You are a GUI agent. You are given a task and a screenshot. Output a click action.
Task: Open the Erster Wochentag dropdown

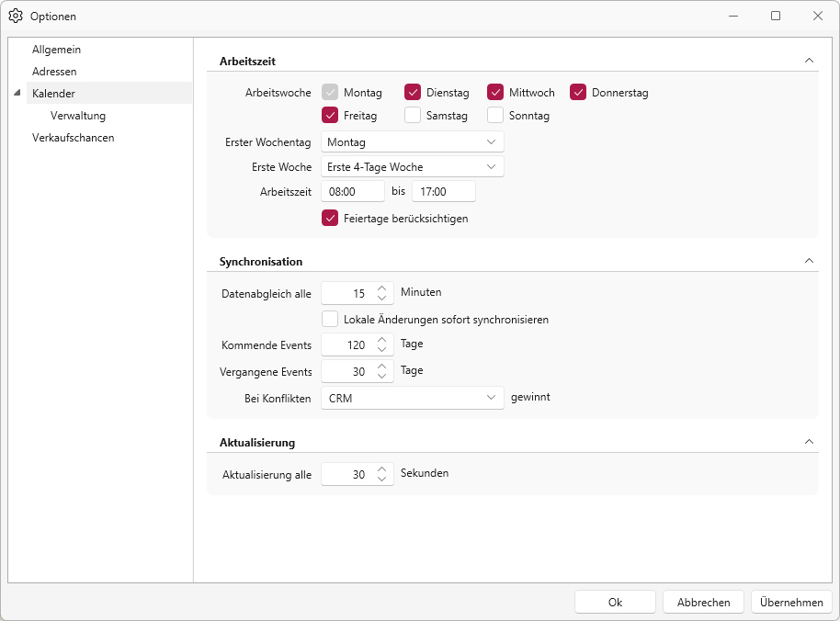[x=413, y=141]
